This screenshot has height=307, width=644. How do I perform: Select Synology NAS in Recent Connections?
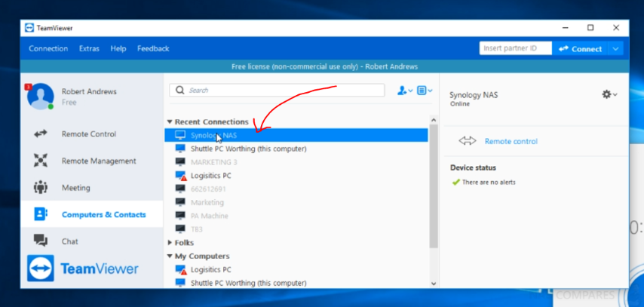[x=296, y=135]
